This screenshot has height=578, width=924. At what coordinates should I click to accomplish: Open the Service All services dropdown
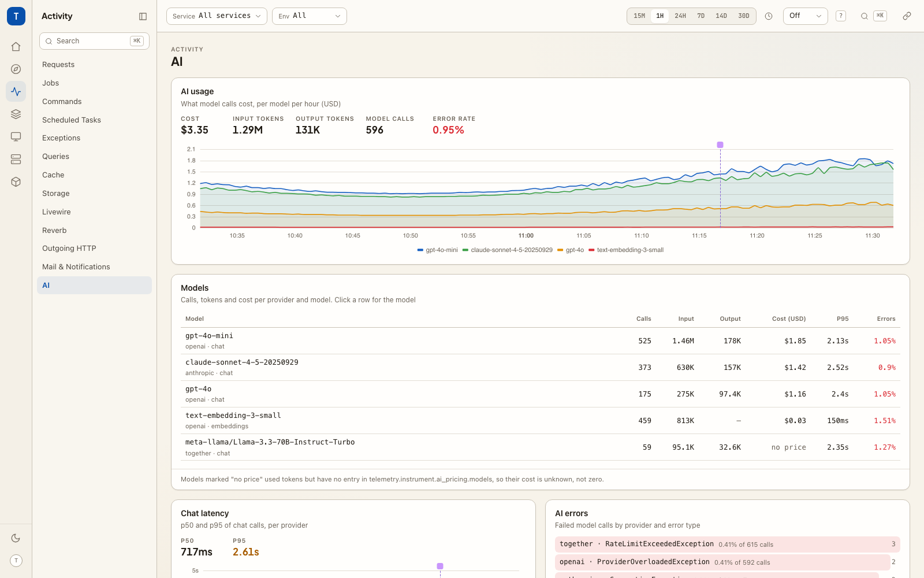coord(217,16)
